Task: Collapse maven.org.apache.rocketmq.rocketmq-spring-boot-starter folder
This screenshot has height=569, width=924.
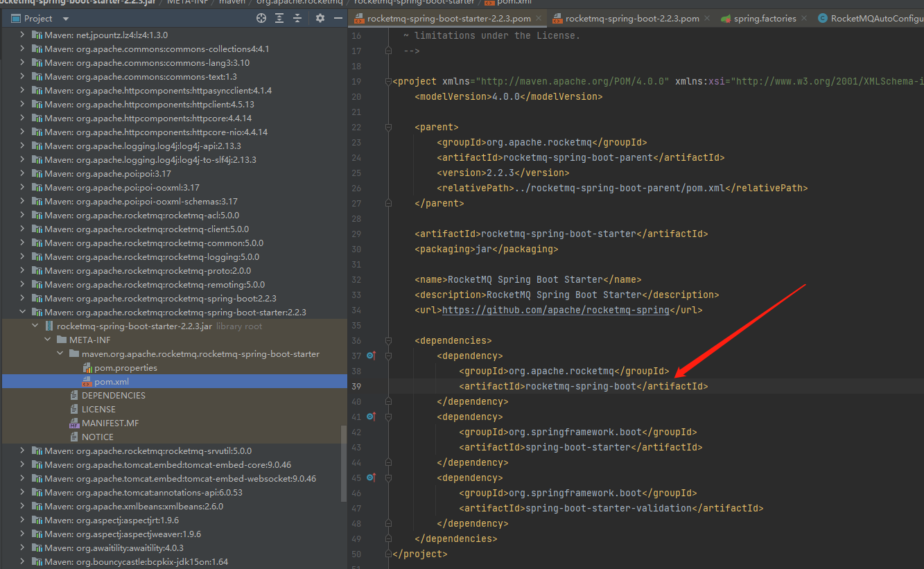Action: coord(60,353)
